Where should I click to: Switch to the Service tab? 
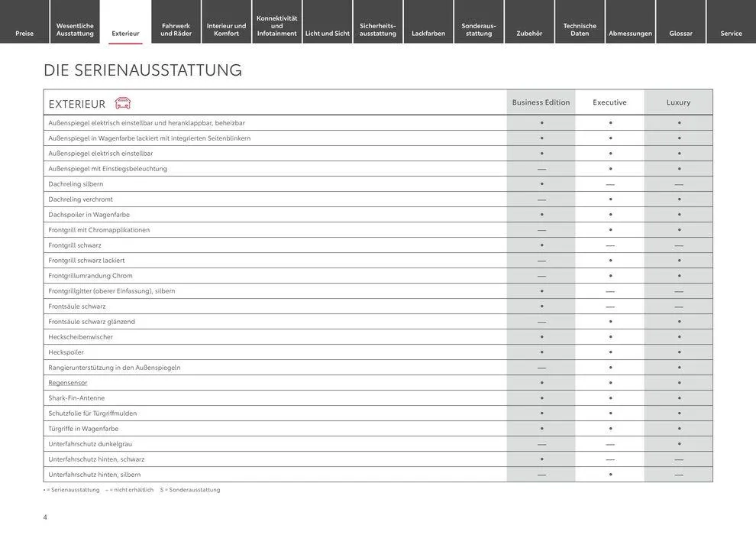point(731,33)
